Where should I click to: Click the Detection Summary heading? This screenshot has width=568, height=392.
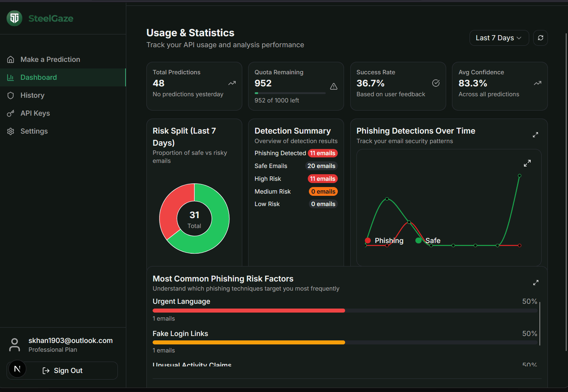tap(292, 131)
